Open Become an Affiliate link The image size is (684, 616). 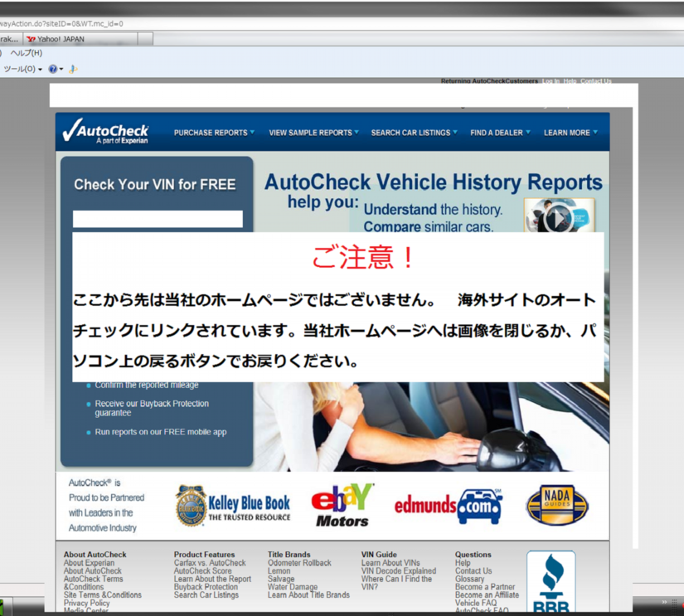488,595
